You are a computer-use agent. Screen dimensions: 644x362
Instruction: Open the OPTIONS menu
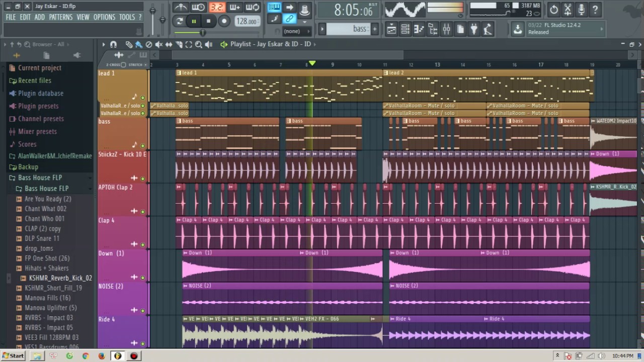104,17
